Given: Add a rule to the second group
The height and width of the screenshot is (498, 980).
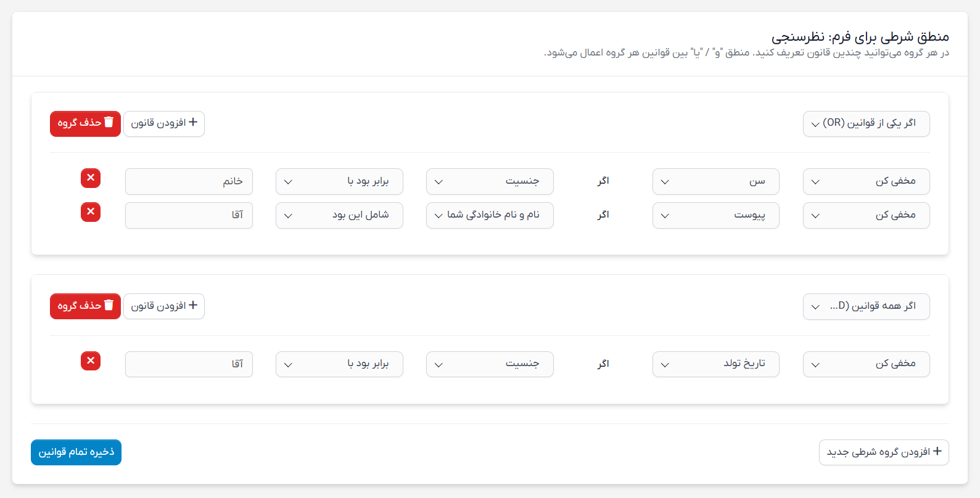Looking at the screenshot, I should pos(164,306).
